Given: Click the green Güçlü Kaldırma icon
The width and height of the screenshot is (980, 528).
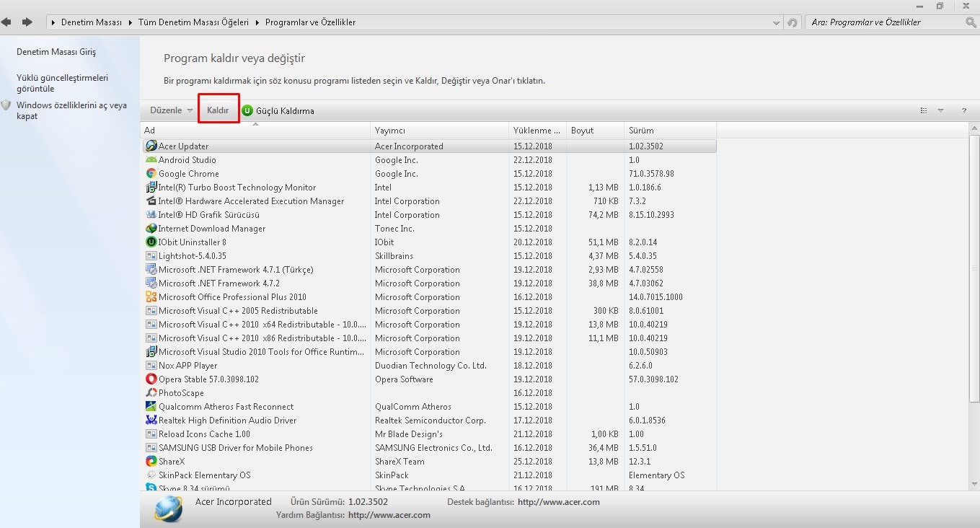Looking at the screenshot, I should point(247,110).
